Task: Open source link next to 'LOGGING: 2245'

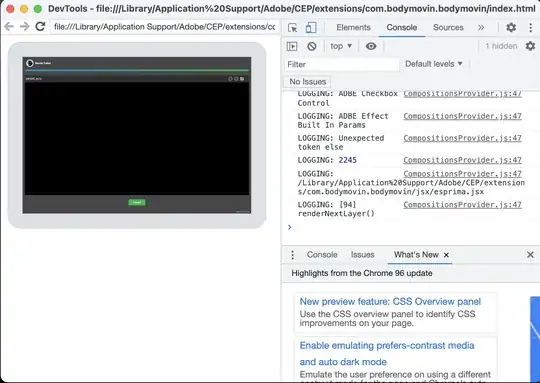Action: [x=462, y=161]
